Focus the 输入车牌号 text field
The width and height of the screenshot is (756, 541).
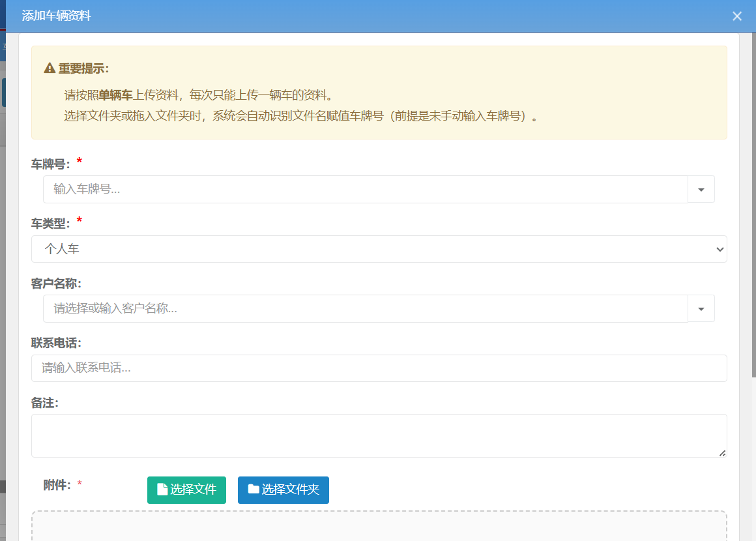365,189
